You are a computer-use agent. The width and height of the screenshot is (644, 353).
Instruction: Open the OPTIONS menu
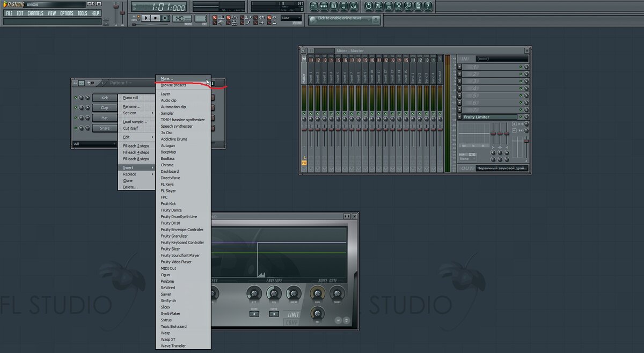tap(67, 13)
